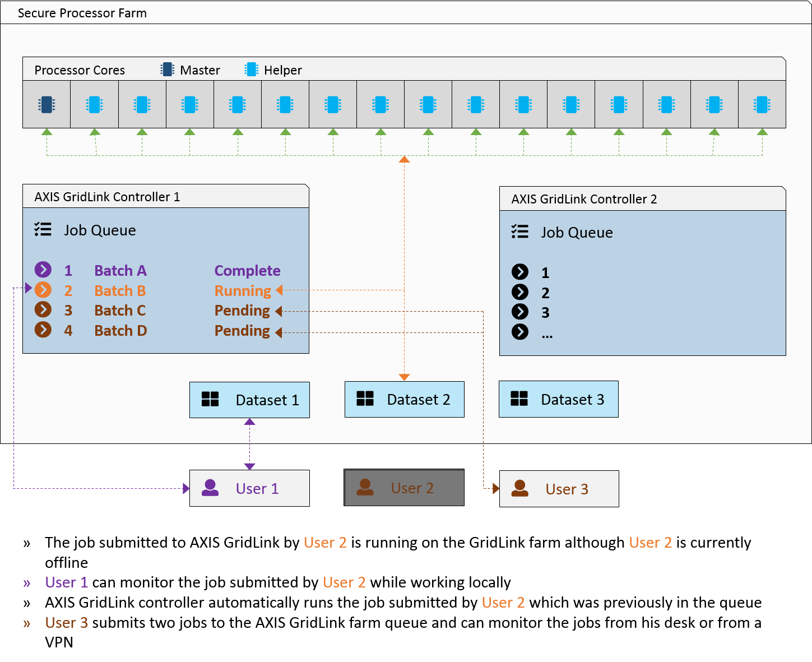
Task: Click the Complete status of Batch A
Action: 247,271
